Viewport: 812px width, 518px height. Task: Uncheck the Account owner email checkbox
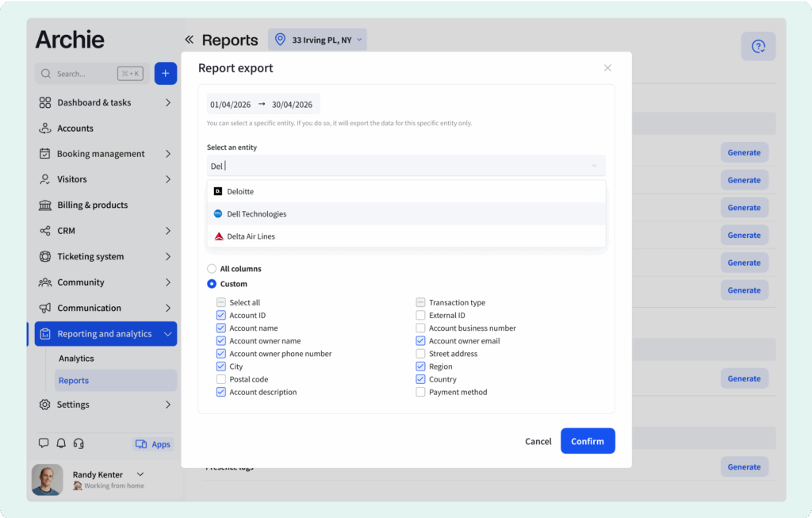click(421, 341)
